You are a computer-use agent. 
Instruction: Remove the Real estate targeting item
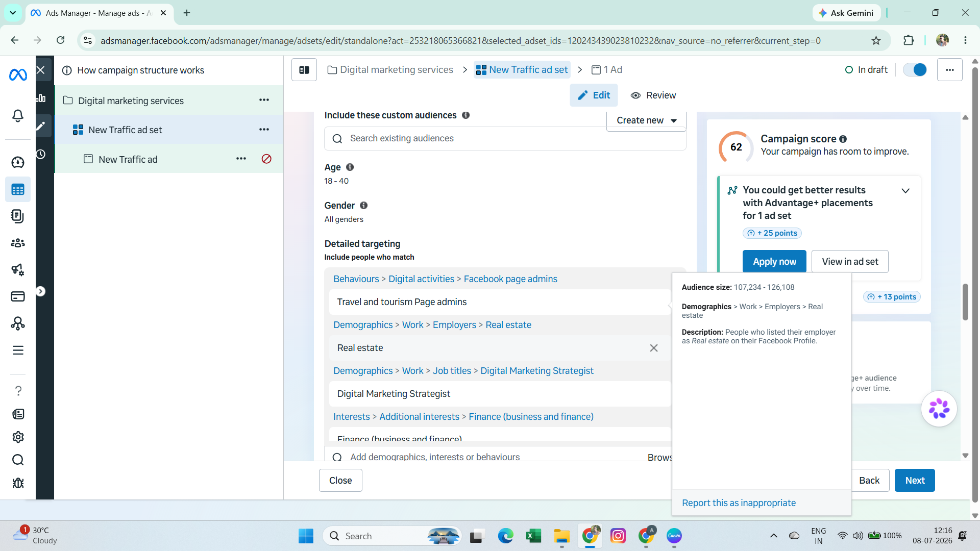point(654,348)
